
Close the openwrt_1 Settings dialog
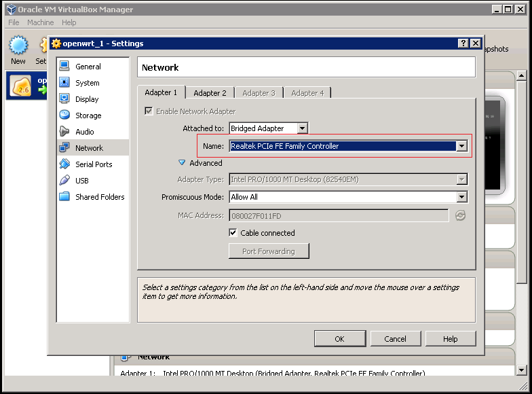point(476,43)
